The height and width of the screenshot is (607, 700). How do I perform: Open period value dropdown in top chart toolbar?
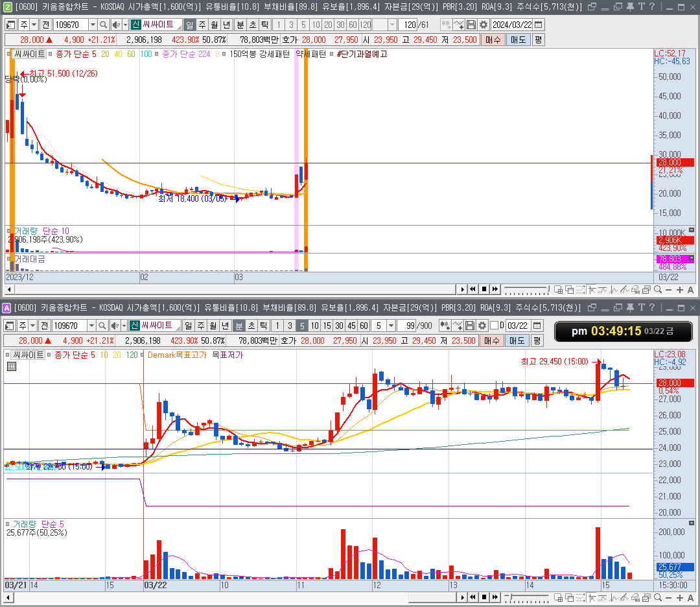click(x=392, y=25)
